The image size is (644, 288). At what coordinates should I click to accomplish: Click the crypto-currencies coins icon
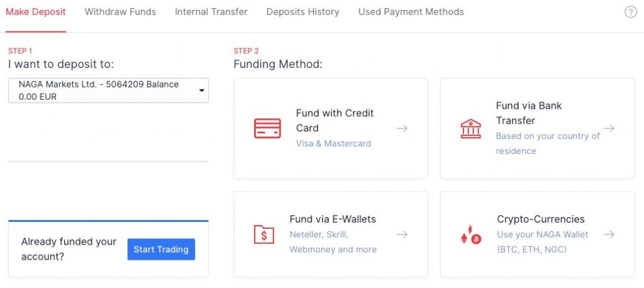point(470,235)
